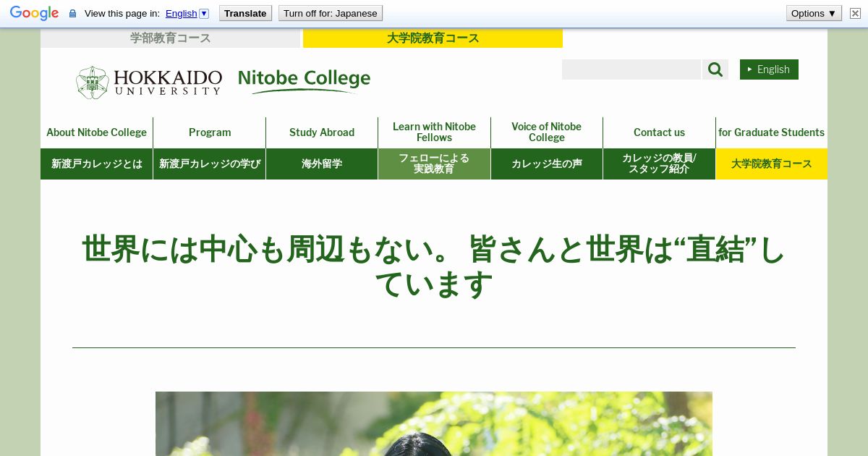
Task: Focus the site search input field
Action: [631, 69]
